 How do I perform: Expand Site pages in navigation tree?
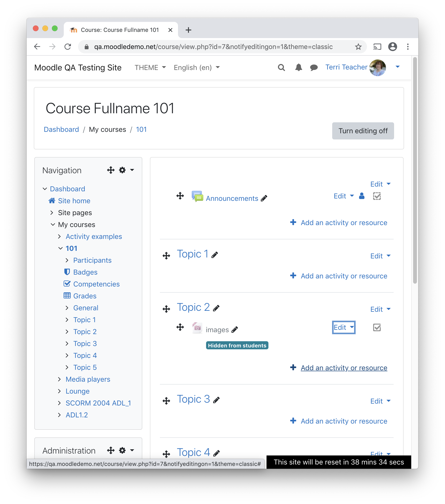pos(52,212)
